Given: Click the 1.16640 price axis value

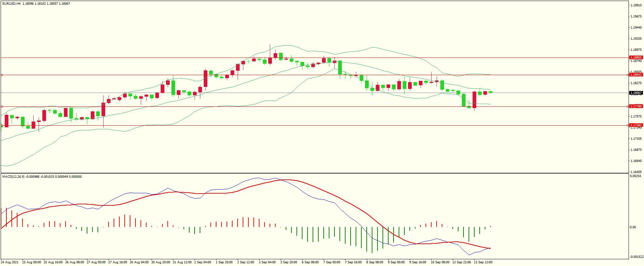Looking at the screenshot, I should [636, 161].
